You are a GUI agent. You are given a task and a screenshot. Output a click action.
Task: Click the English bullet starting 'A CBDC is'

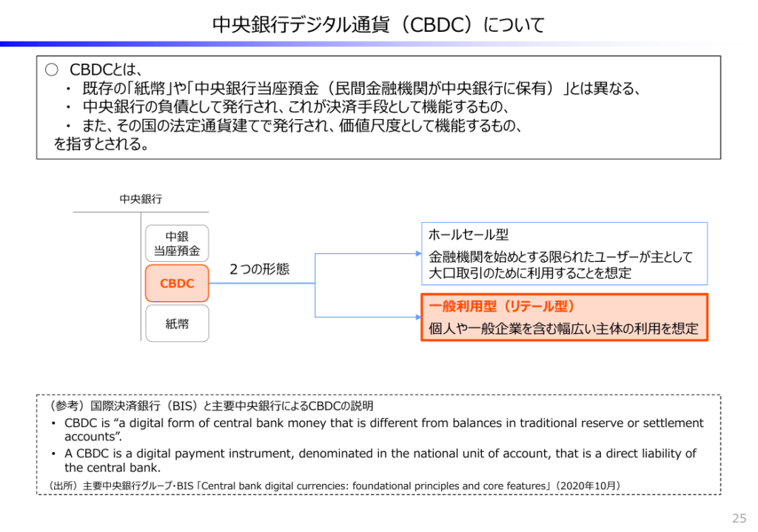tap(380, 460)
